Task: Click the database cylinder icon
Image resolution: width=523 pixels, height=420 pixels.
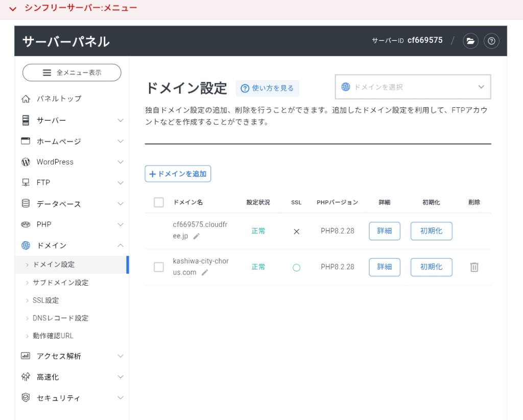Action: click(26, 203)
